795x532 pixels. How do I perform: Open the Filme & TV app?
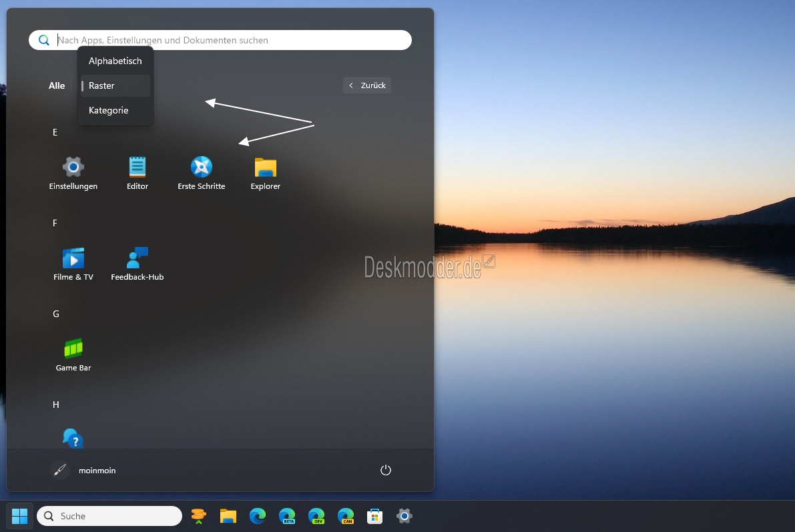[73, 262]
